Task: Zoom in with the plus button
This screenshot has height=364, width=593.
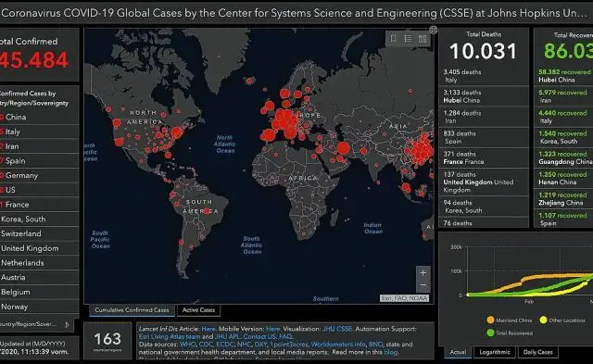Action: click(x=423, y=272)
